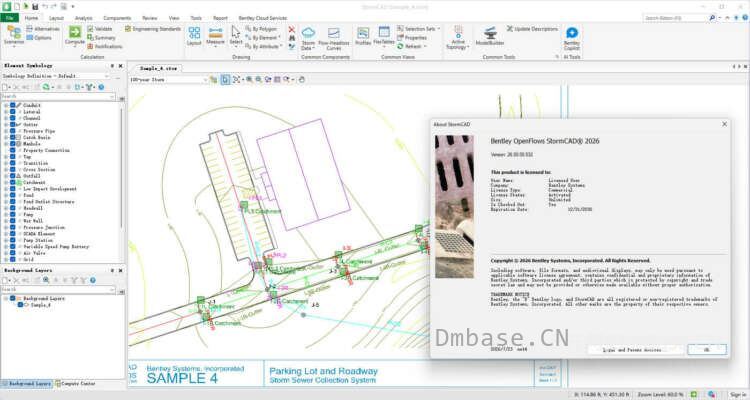This screenshot has height=400, width=750.
Task: Open the calculation Summary
Action: 101,38
